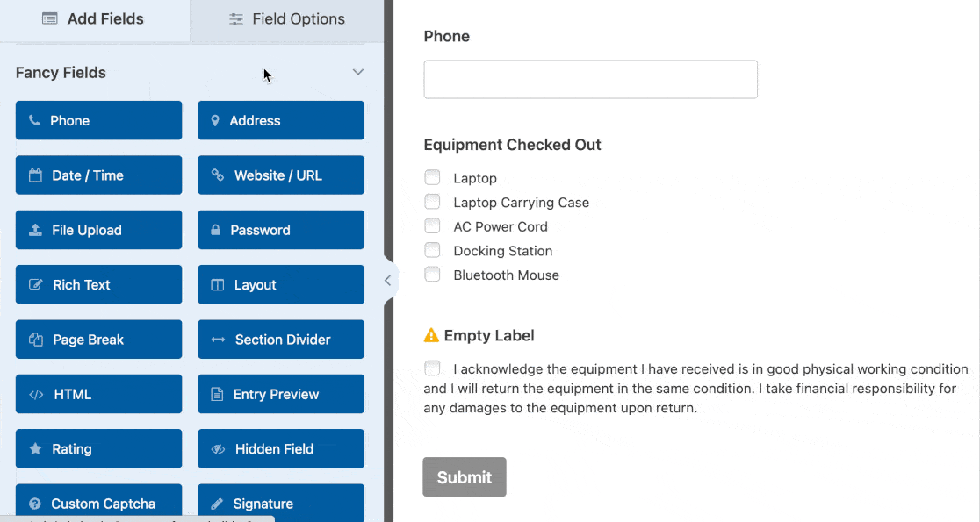980x522 pixels.
Task: Insert a Date / Time field
Action: (x=98, y=175)
